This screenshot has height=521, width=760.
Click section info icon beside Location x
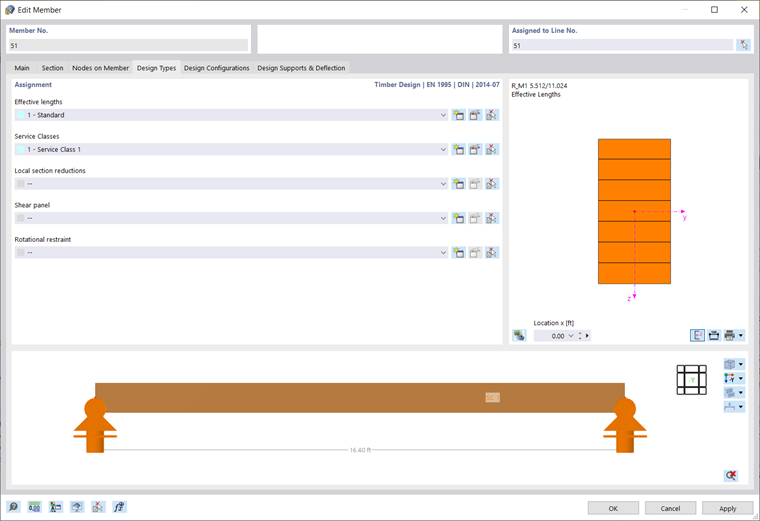[x=519, y=335]
